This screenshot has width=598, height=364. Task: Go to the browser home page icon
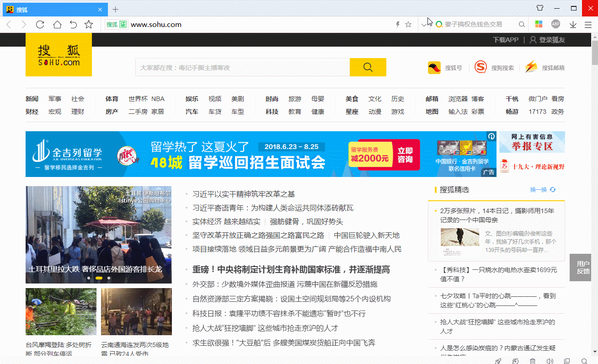coord(57,25)
